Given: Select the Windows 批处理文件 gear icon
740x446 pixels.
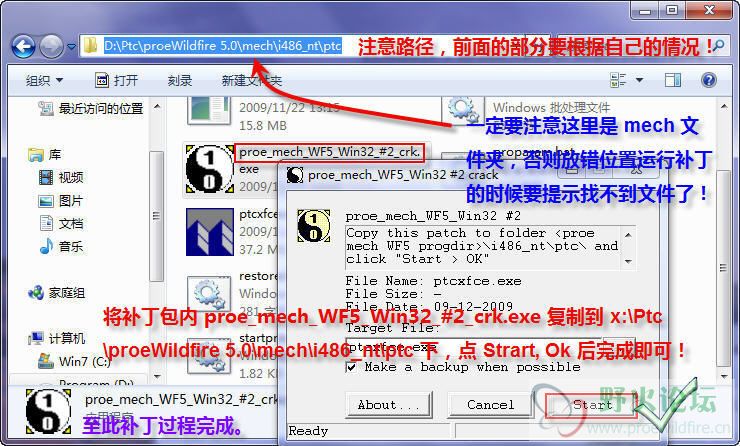Looking at the screenshot, I should [463, 110].
